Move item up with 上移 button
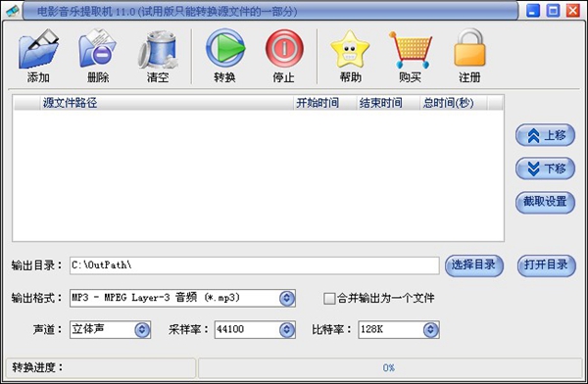Viewport: 588px width, 384px height. click(545, 135)
